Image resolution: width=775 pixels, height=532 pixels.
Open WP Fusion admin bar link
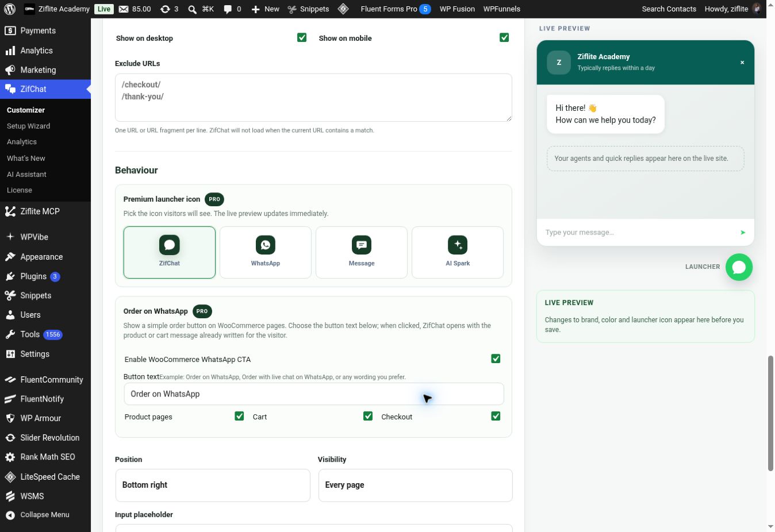tap(457, 9)
